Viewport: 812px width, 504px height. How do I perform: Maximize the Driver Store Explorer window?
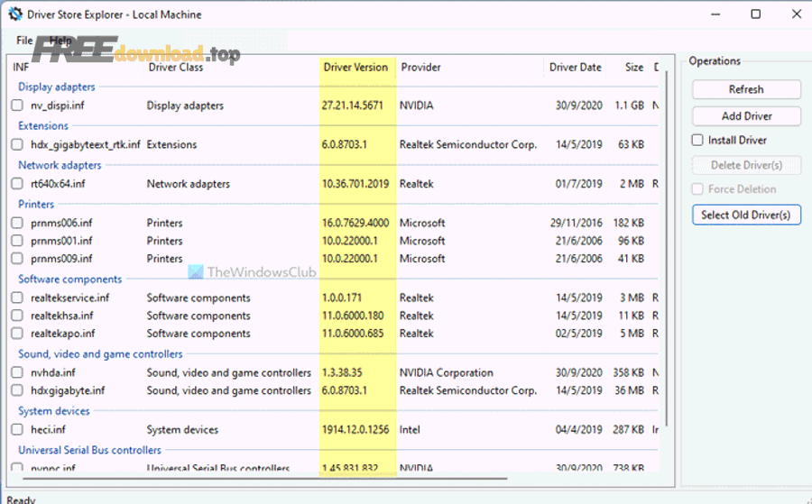point(755,14)
